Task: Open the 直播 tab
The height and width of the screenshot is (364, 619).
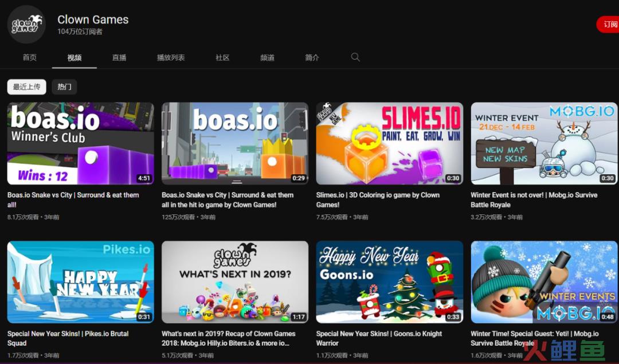Action: point(119,58)
